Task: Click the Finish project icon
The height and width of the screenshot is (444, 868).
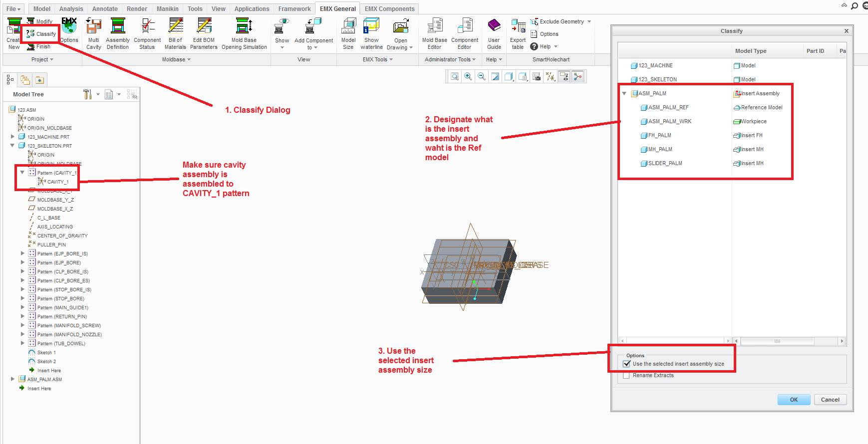Action: (x=39, y=46)
